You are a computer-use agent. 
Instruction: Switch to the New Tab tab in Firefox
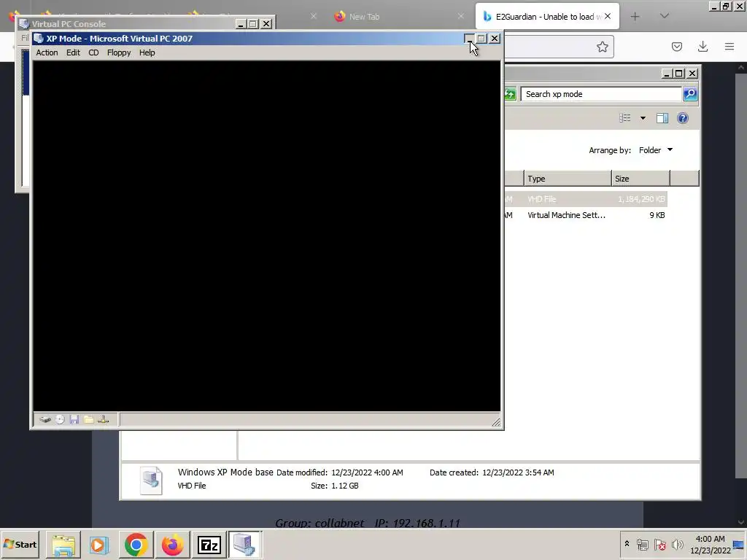click(x=364, y=17)
